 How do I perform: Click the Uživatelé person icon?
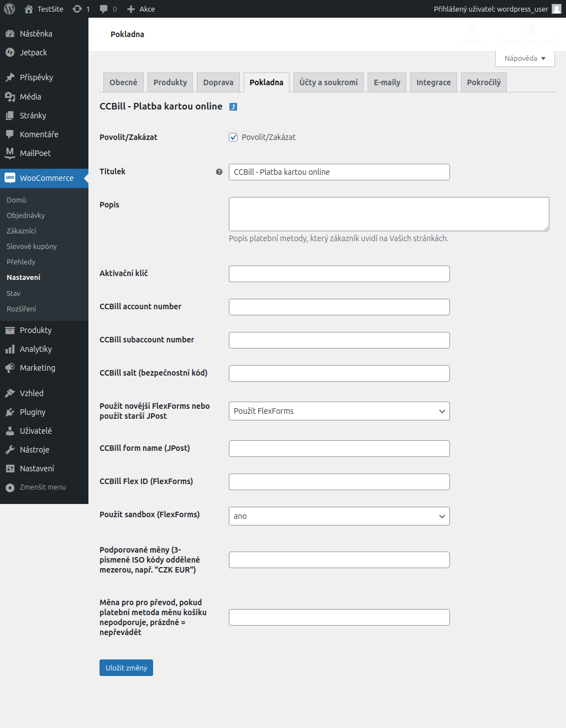coord(10,431)
